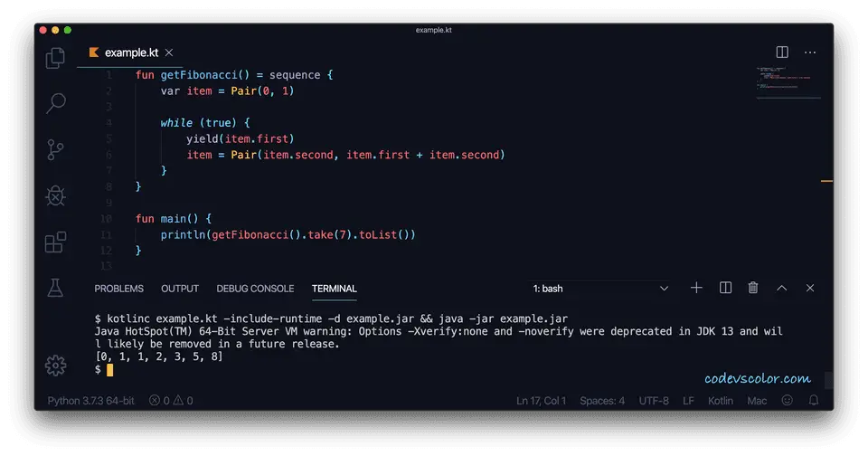
Task: Maximize terminal panel with up chevron
Action: click(x=782, y=288)
